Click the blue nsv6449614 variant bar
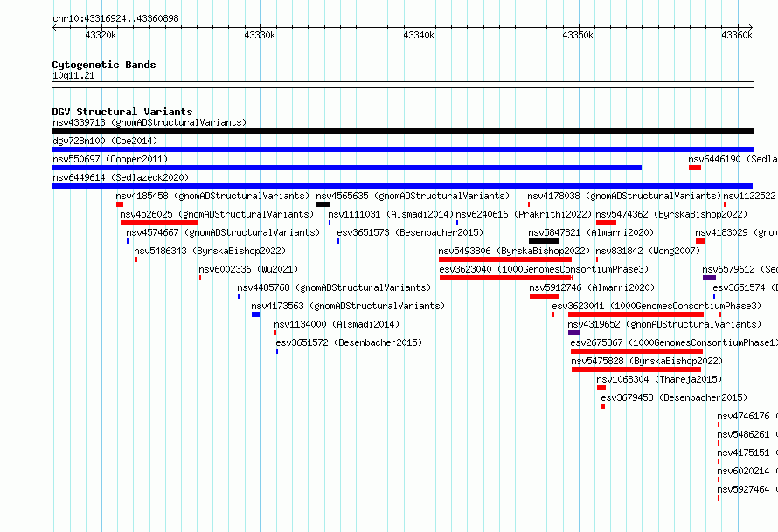 point(402,186)
